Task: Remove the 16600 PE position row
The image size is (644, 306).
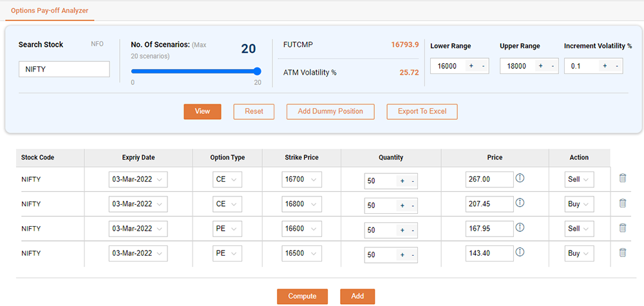Action: click(x=622, y=228)
